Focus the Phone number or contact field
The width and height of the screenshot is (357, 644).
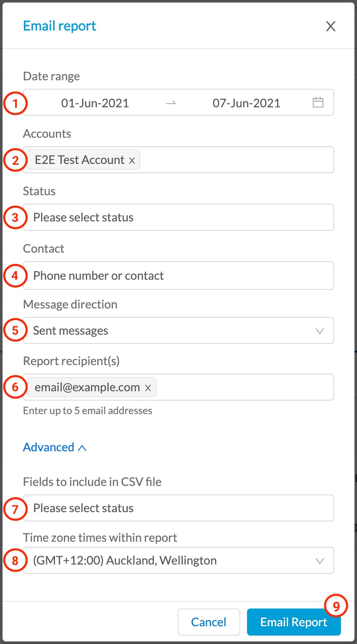pos(178,276)
